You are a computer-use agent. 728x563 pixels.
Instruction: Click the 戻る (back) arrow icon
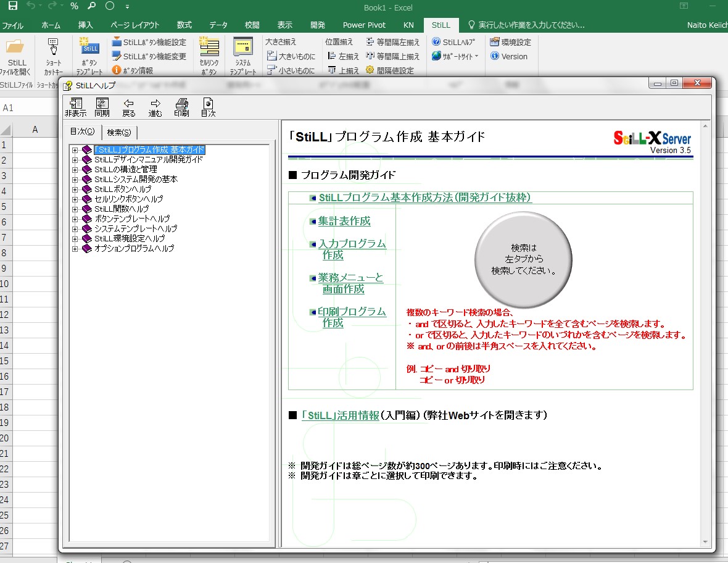[128, 107]
